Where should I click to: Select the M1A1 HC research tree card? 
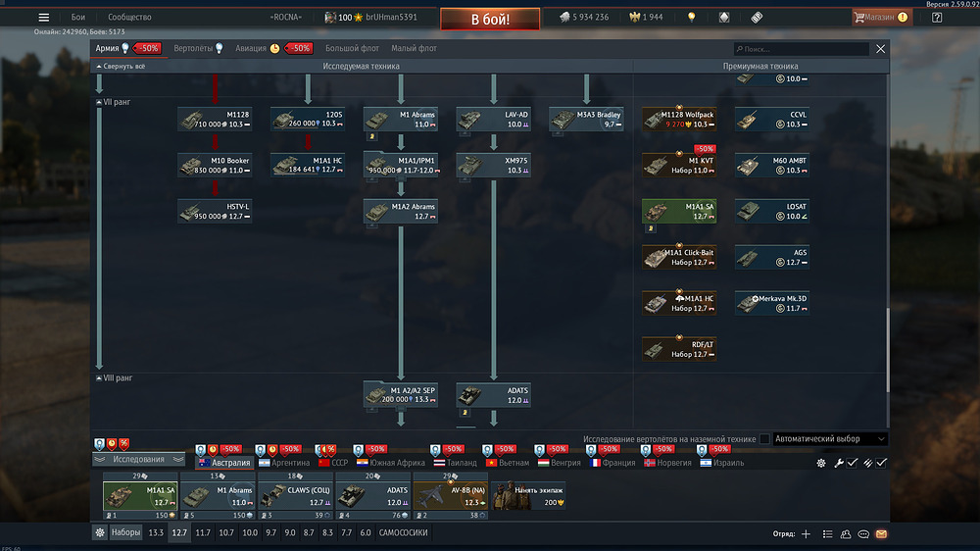tap(308, 165)
